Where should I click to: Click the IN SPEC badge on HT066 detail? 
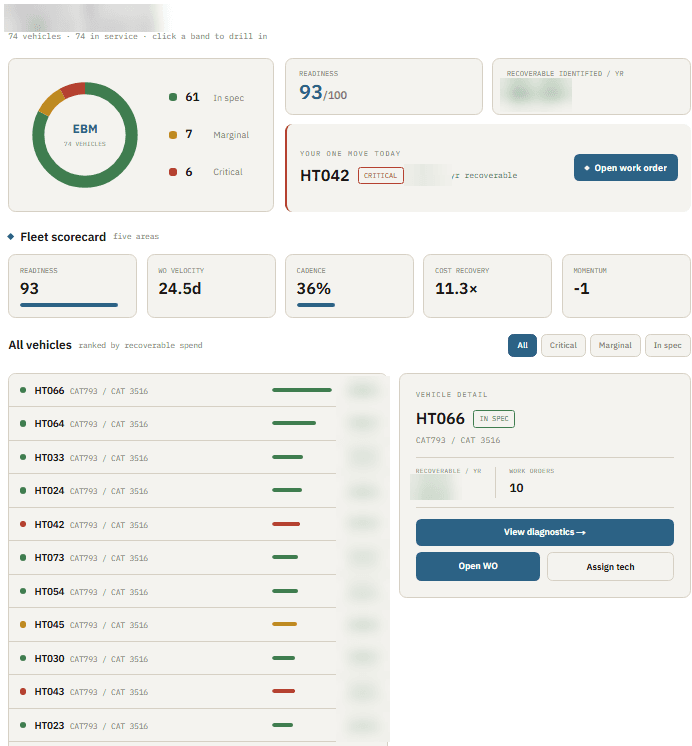[x=494, y=419]
